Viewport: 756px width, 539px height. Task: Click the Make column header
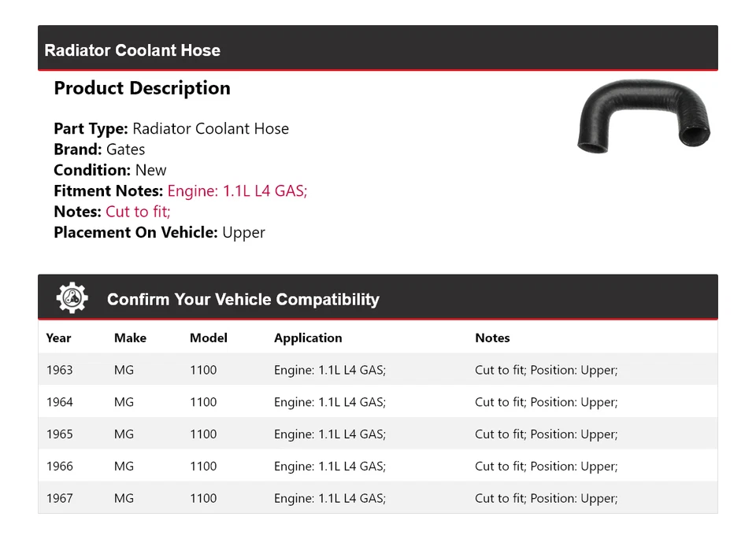tap(130, 338)
